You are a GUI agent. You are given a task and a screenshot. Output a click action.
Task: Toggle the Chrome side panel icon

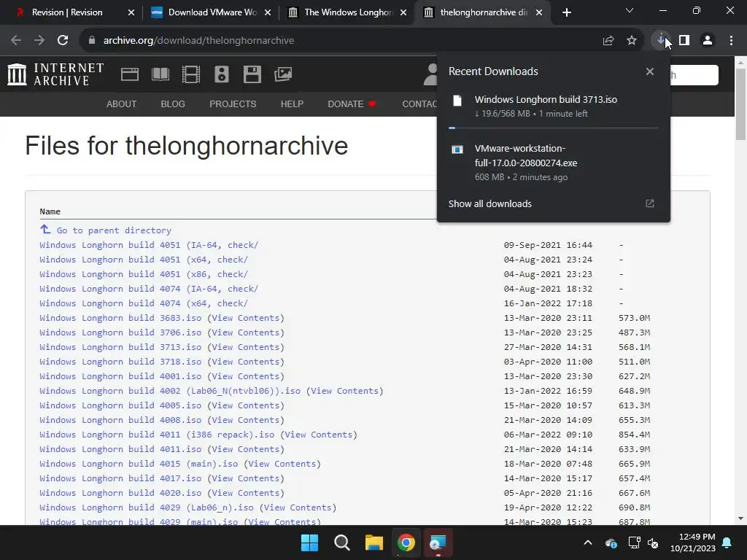point(684,41)
